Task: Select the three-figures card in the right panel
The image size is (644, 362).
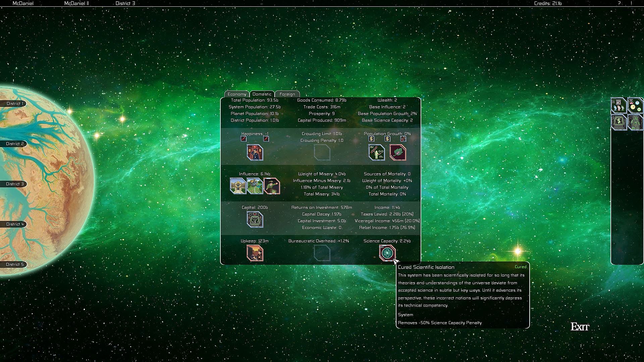Action: coord(619,106)
